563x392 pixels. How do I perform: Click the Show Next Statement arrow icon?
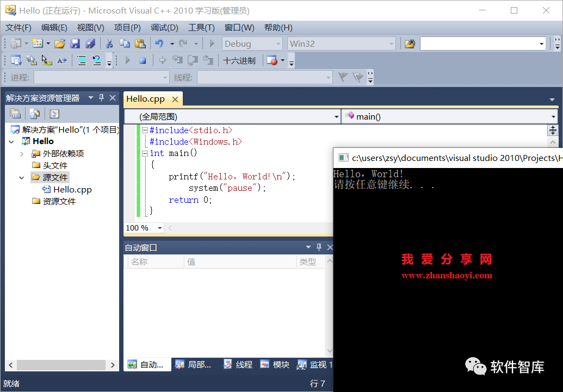(x=162, y=60)
